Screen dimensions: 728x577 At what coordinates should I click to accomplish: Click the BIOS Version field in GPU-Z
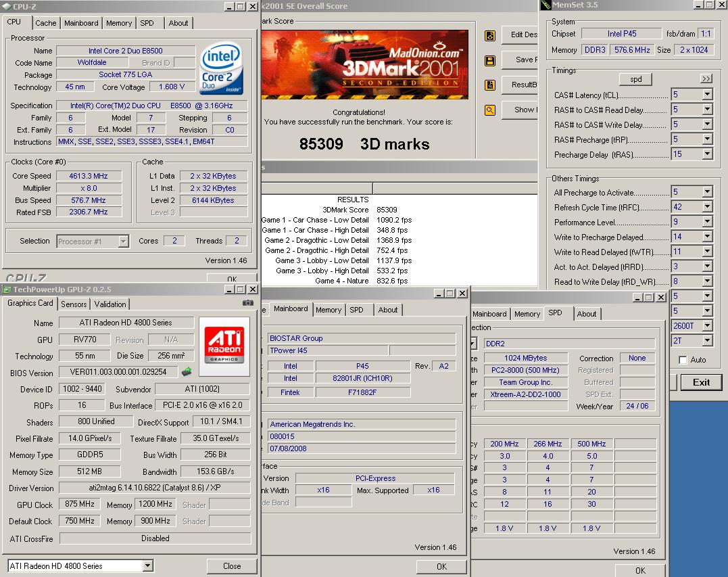pyautogui.click(x=118, y=372)
